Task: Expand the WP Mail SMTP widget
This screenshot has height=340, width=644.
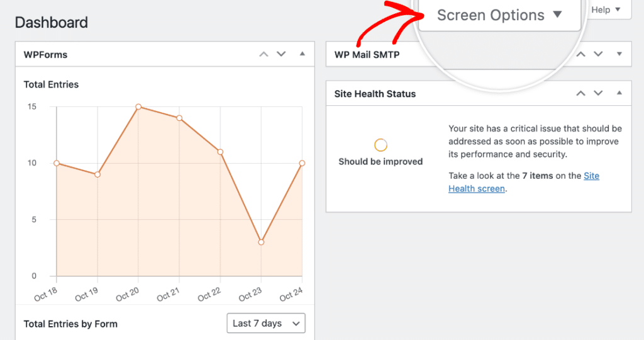Action: point(619,54)
